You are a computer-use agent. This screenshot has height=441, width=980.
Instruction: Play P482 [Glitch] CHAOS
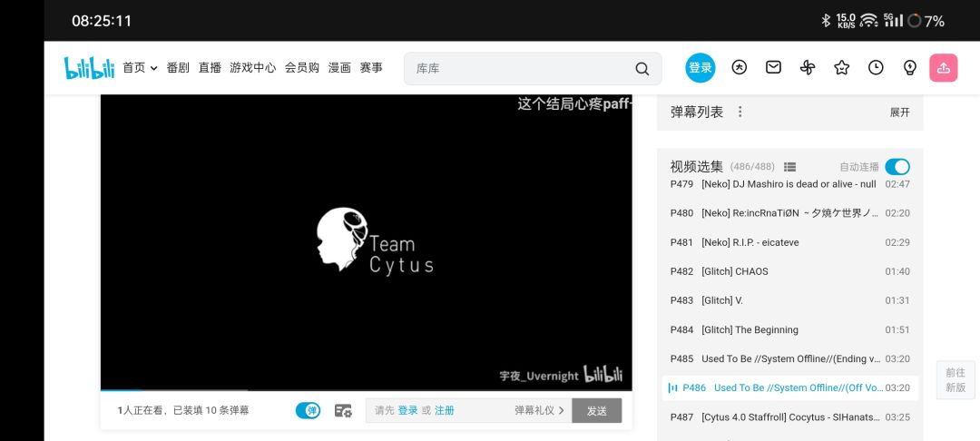(x=790, y=271)
